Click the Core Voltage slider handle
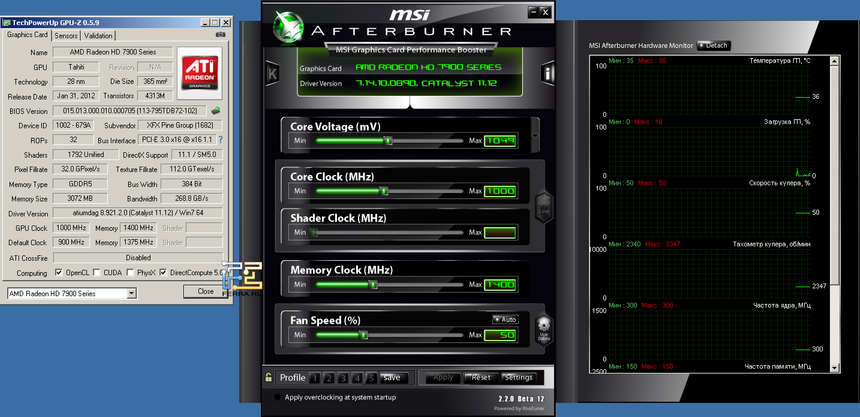860x417 pixels. click(x=388, y=141)
